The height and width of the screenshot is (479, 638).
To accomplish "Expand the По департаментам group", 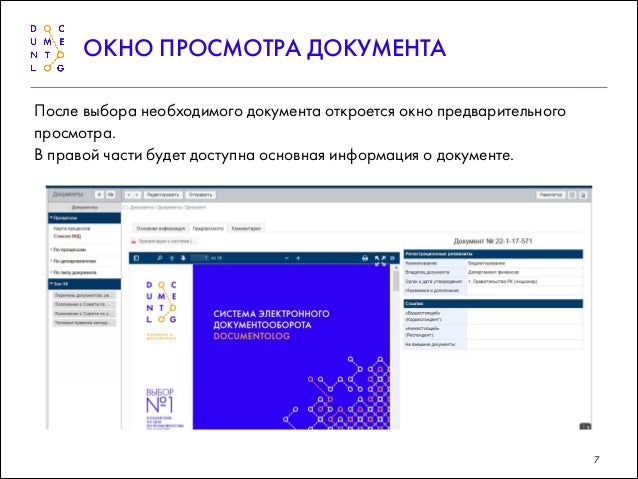I will point(73,261).
